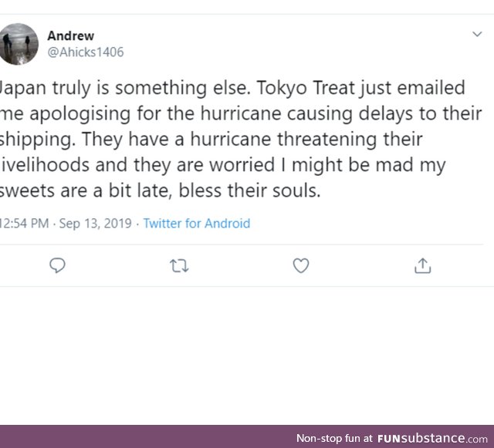494x448 pixels.
Task: Click the word 'shipping' in tweet
Action: pyautogui.click(x=36, y=140)
